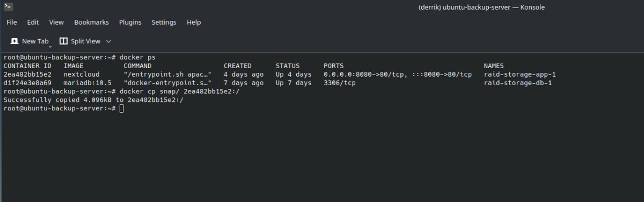Click the window title ubuntu-backup-server — Konsole
The width and height of the screenshot is (644, 202).
click(x=481, y=7)
